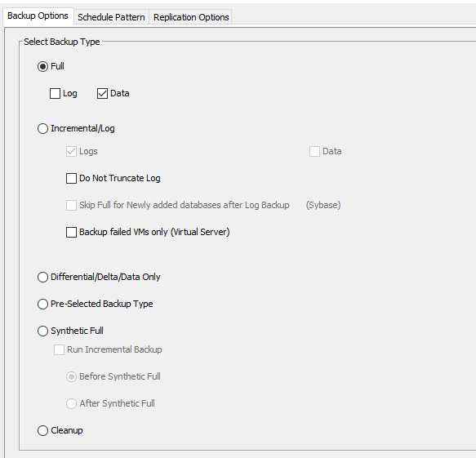Enable the Log checkbox under Full
Screen dimensions: 476x458
click(x=55, y=94)
